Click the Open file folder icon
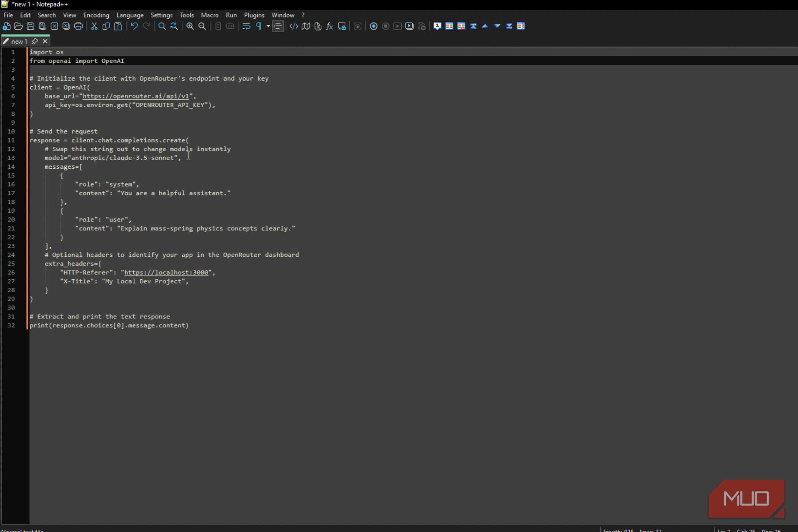The width and height of the screenshot is (798, 532). tap(18, 26)
